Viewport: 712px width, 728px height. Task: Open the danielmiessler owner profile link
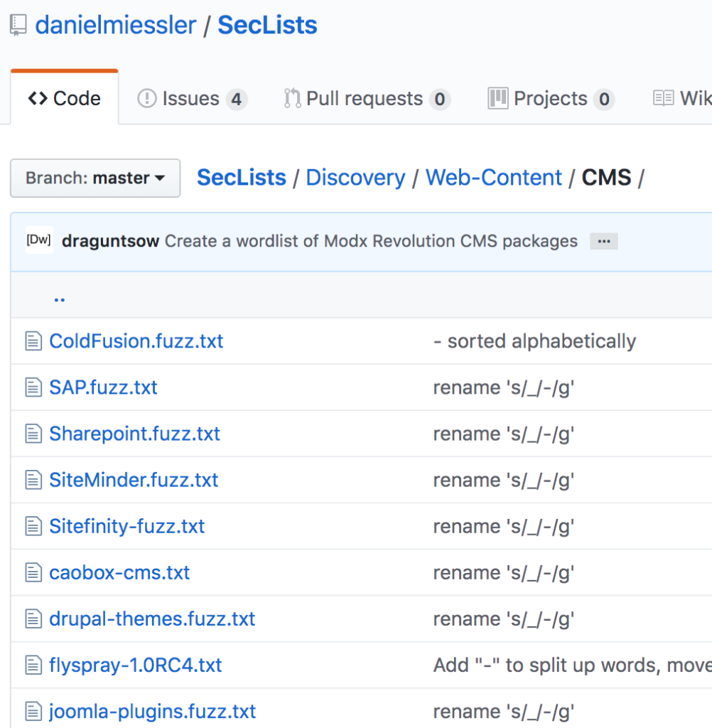coord(116,26)
